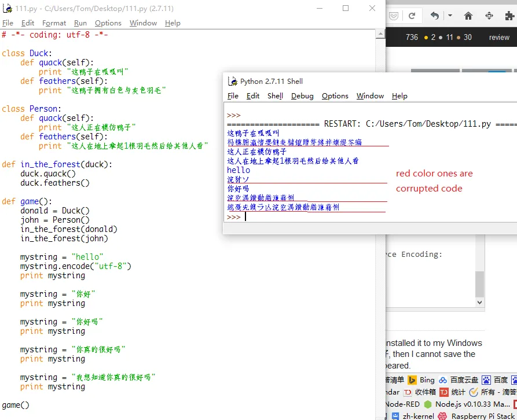
Task: Click the 736 reputation score
Action: tap(412, 37)
